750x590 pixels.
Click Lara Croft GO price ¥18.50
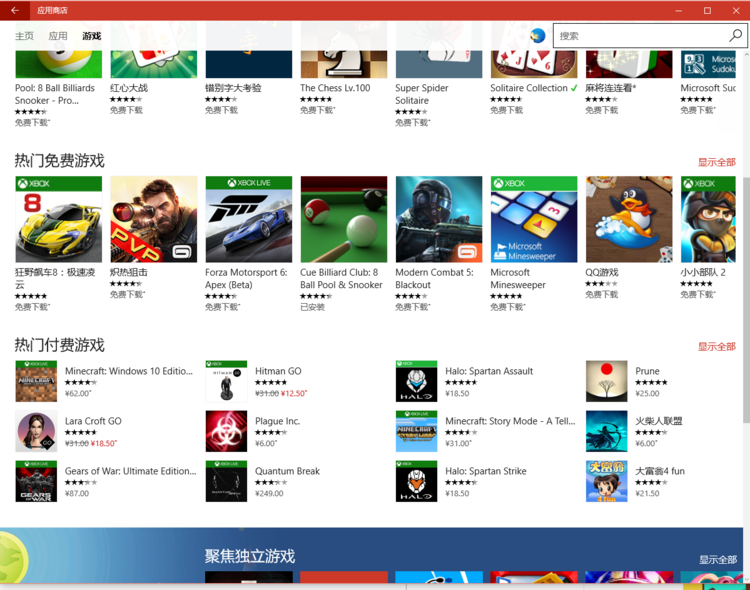pyautogui.click(x=104, y=444)
